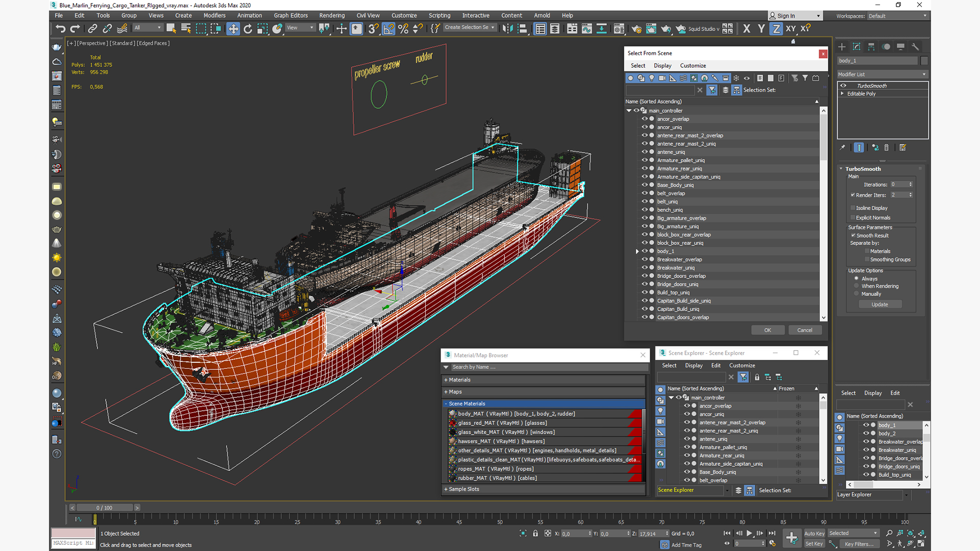Open the Modifier List dropdown

(882, 74)
